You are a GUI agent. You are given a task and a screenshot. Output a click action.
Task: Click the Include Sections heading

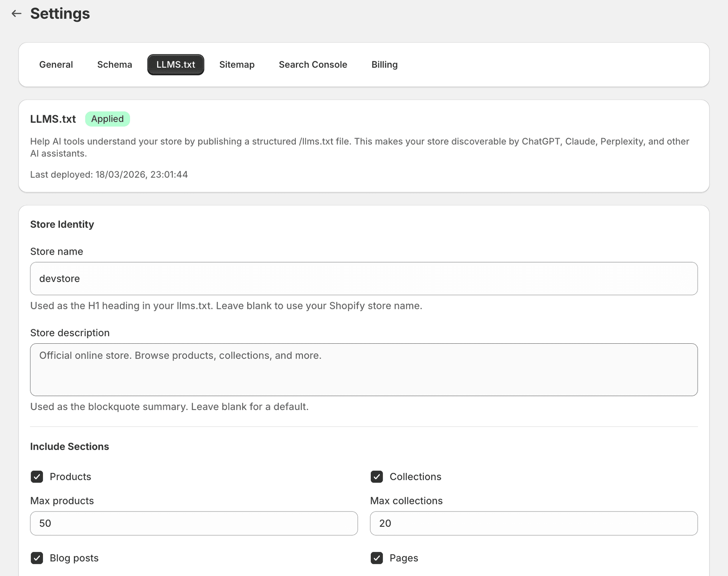tap(69, 446)
